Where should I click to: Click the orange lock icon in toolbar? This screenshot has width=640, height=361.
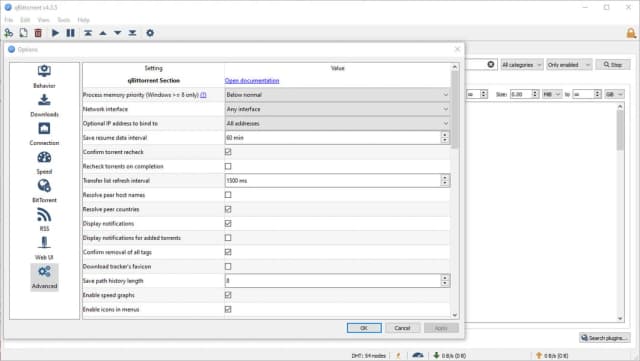click(631, 33)
